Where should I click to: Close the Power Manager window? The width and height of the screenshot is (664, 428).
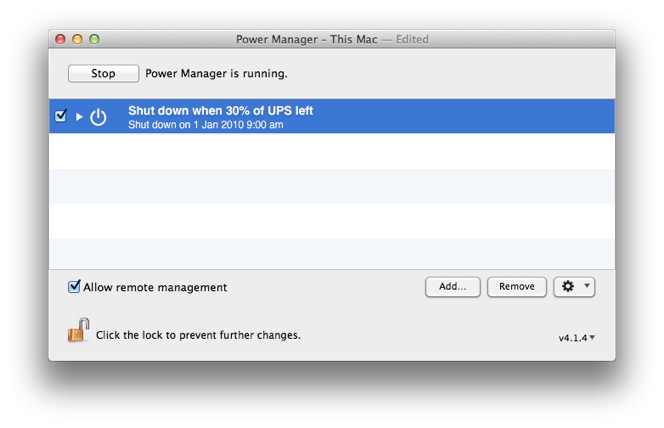(x=61, y=39)
